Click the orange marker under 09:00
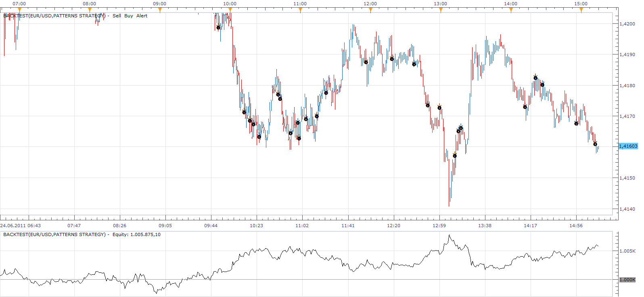This screenshot has width=644, height=297. tap(160, 10)
